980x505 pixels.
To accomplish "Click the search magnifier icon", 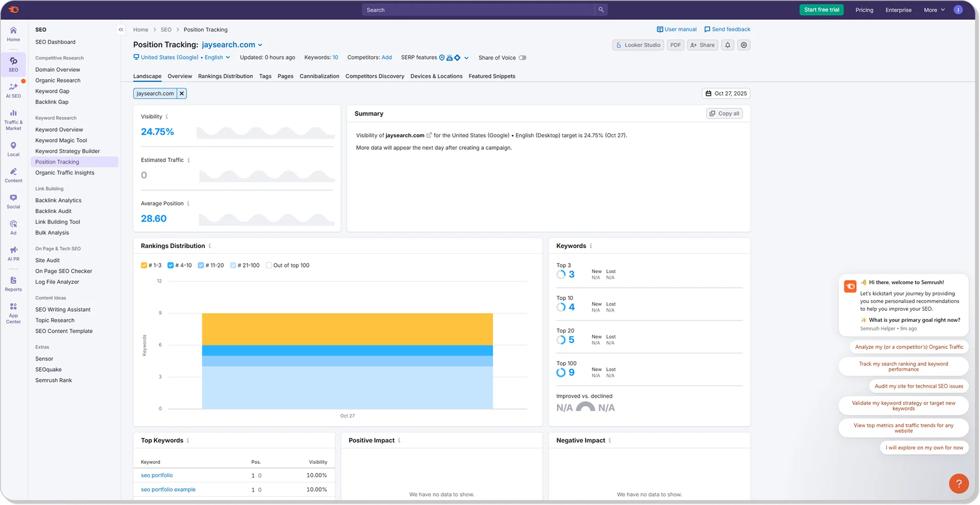I will coord(601,10).
